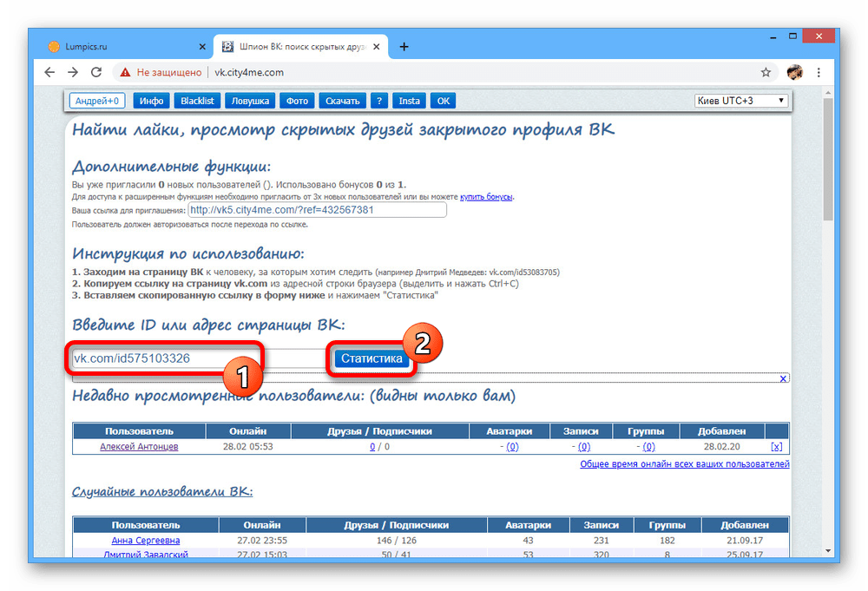Bookmark this page with the star icon
This screenshot has height=591, width=868.
(766, 72)
